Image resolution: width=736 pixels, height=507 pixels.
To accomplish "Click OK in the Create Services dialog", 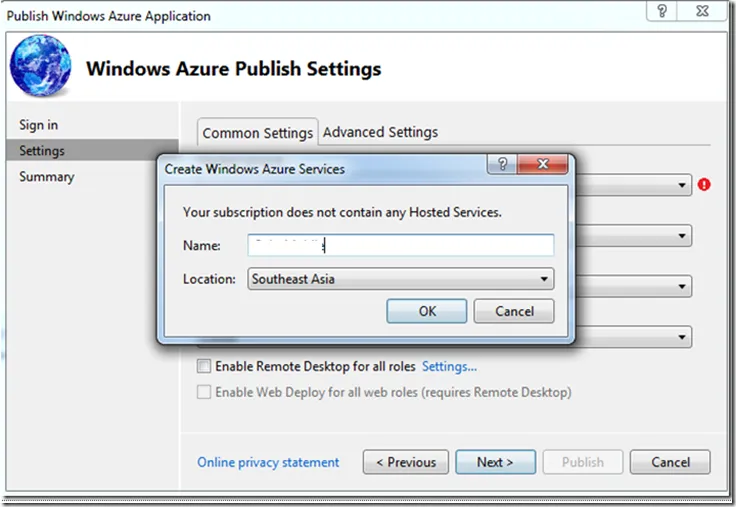I will 427,311.
